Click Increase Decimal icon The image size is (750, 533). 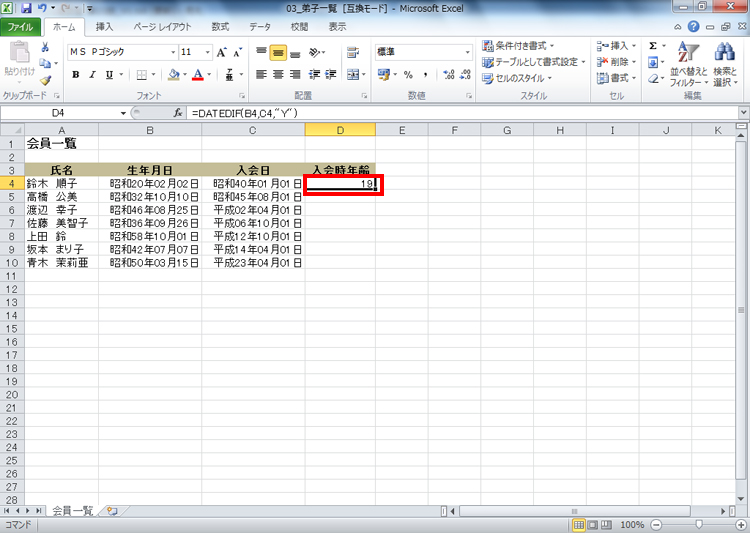tap(449, 75)
